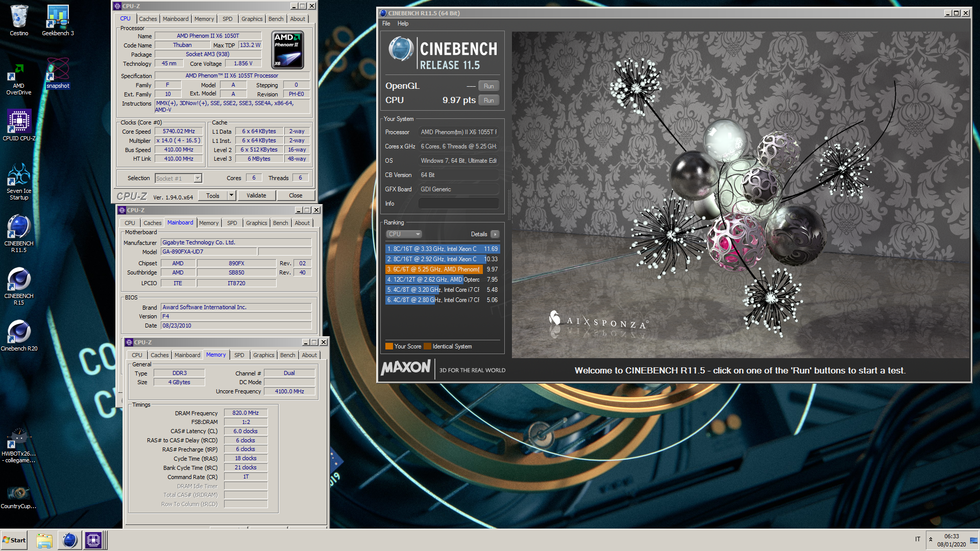Select ranking row 5 Core i7 5.48
This screenshot has width=980, height=551.
[443, 290]
